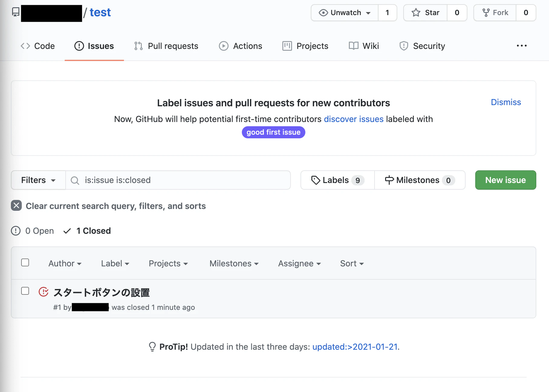549x392 pixels.
Task: Select the checkbox for issue #1
Action: click(x=25, y=291)
